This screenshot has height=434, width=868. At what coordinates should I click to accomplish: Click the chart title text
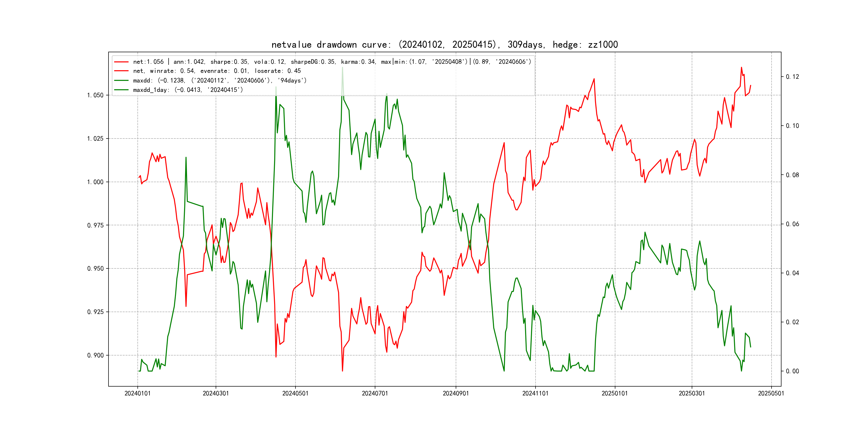[x=444, y=45]
